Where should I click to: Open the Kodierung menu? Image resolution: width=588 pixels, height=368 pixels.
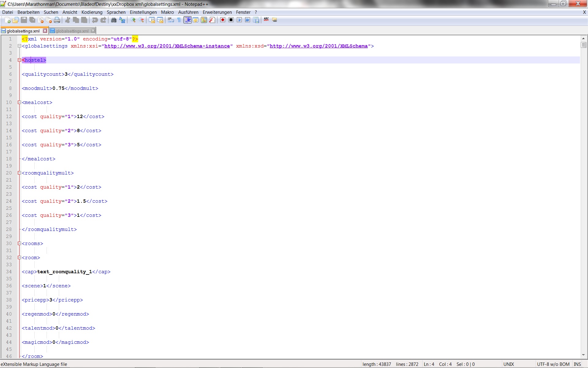point(92,12)
